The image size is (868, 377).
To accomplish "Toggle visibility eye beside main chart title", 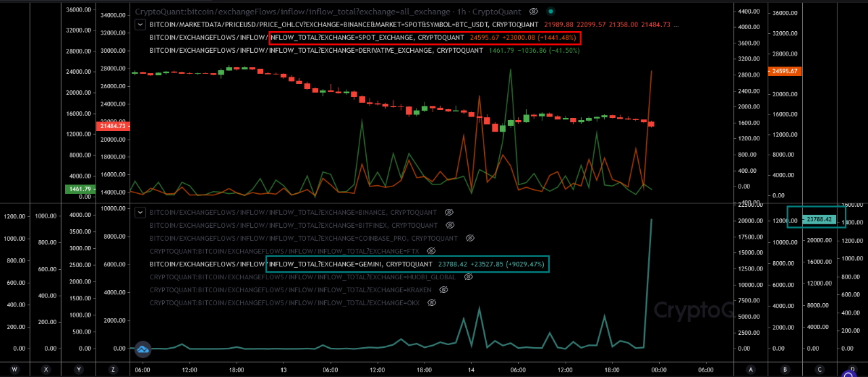I will click(x=534, y=12).
